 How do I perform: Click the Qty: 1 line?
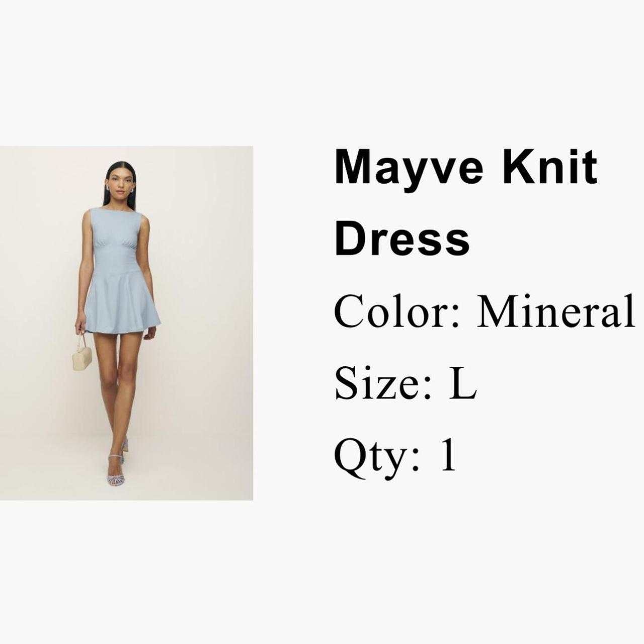coord(395,457)
